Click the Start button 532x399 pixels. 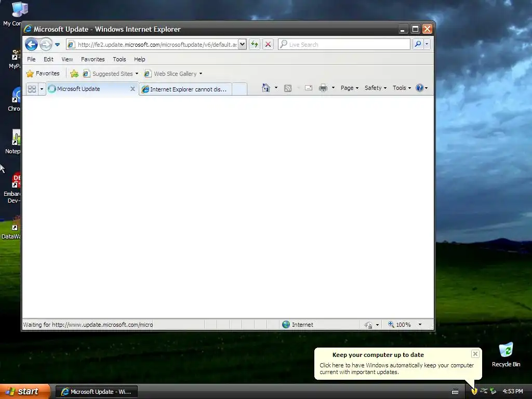tap(24, 392)
